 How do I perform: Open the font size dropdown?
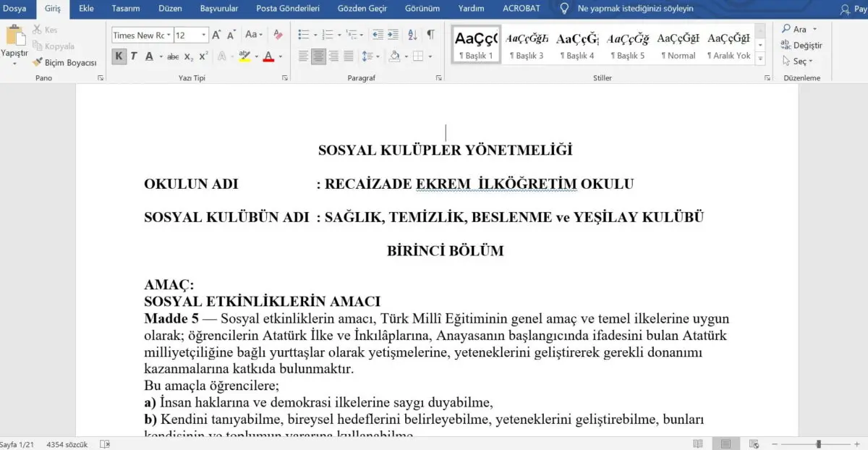pos(205,35)
